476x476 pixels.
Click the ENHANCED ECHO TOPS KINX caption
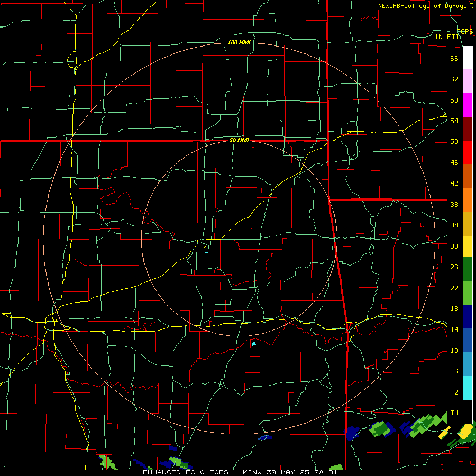point(240,472)
